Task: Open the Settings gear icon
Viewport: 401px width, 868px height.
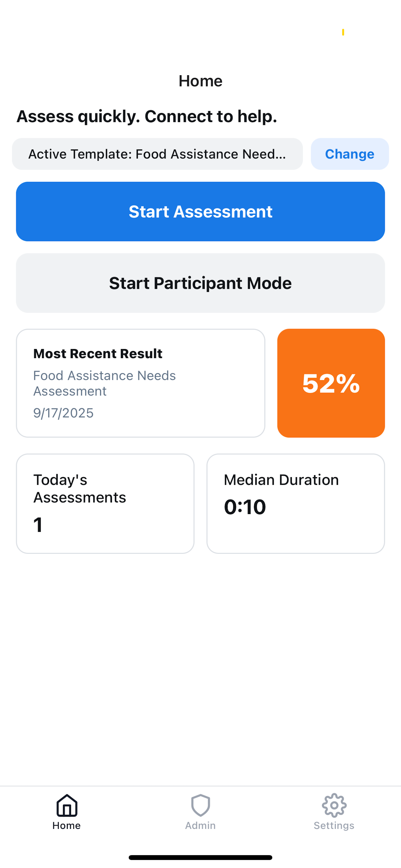Action: point(334,805)
